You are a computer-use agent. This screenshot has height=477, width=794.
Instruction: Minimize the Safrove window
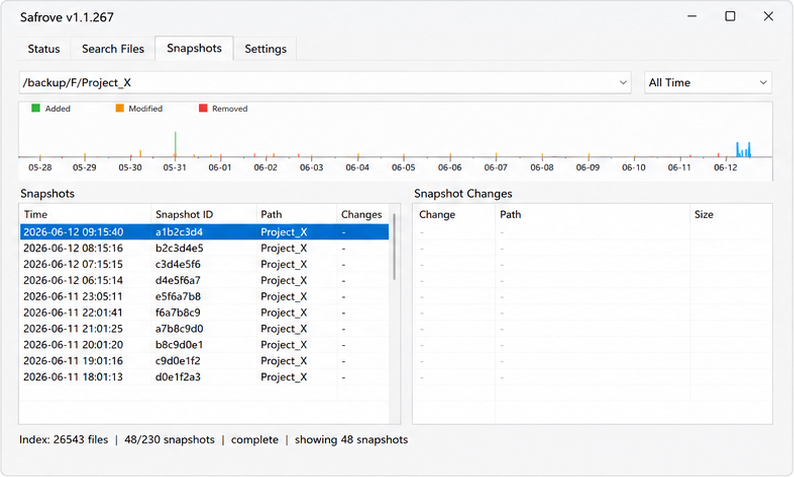[x=692, y=16]
